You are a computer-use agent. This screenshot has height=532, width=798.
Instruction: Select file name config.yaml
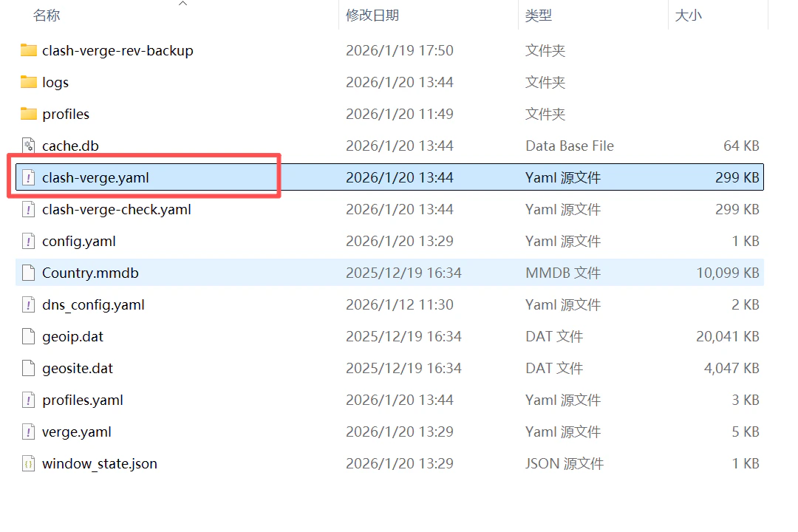pos(79,242)
